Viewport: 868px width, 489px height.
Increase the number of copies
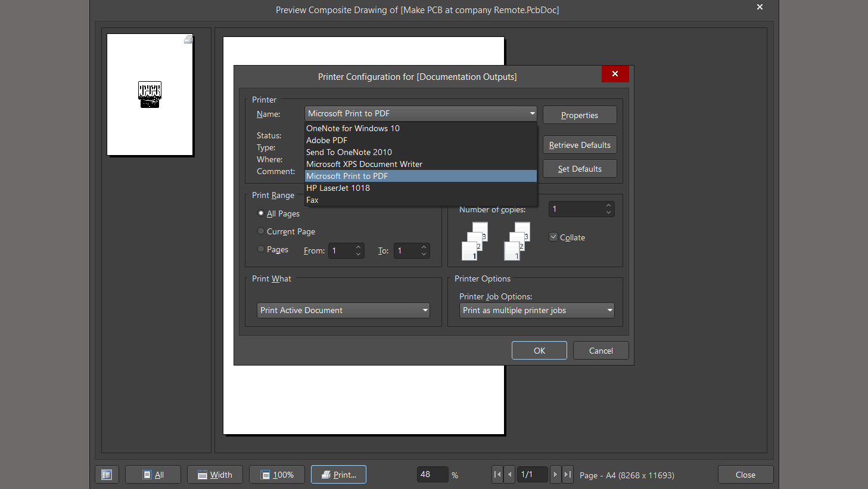(608, 206)
